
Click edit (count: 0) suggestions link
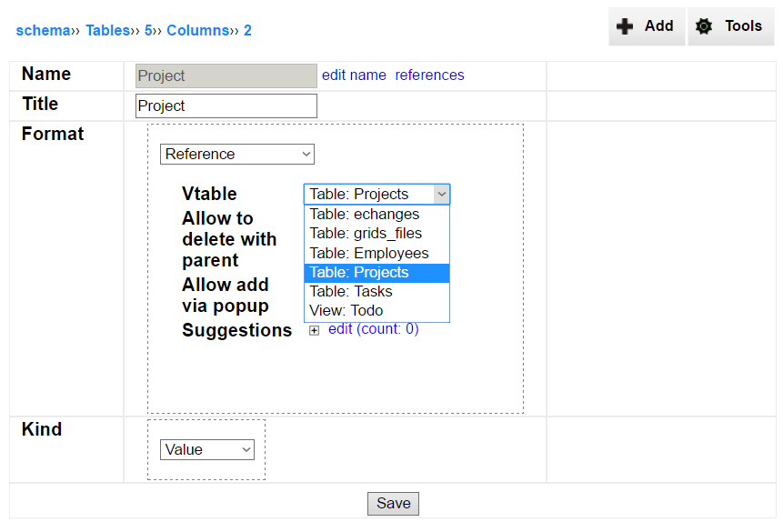pos(374,328)
